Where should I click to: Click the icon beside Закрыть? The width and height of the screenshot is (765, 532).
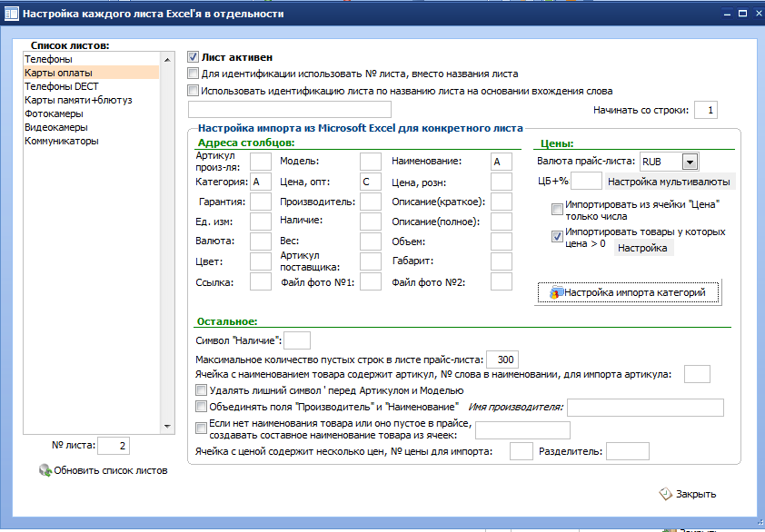[x=665, y=494]
